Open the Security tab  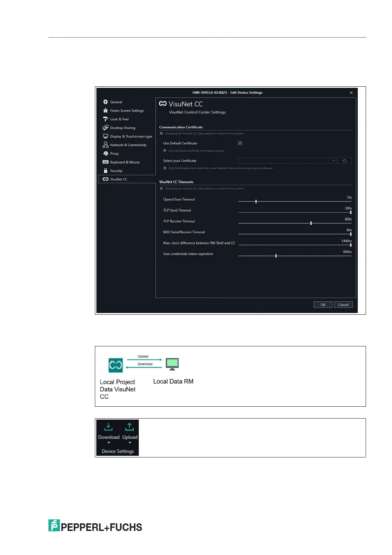127,170
